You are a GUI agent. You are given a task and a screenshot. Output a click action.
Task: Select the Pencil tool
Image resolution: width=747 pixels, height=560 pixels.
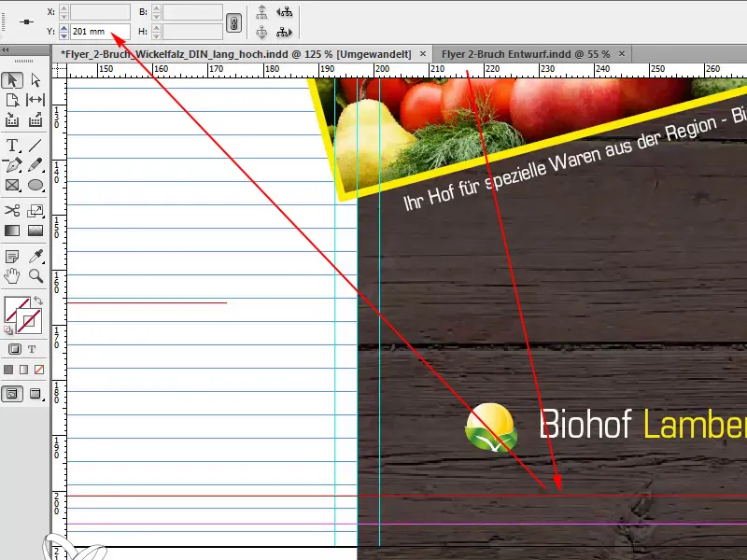pyautogui.click(x=35, y=165)
